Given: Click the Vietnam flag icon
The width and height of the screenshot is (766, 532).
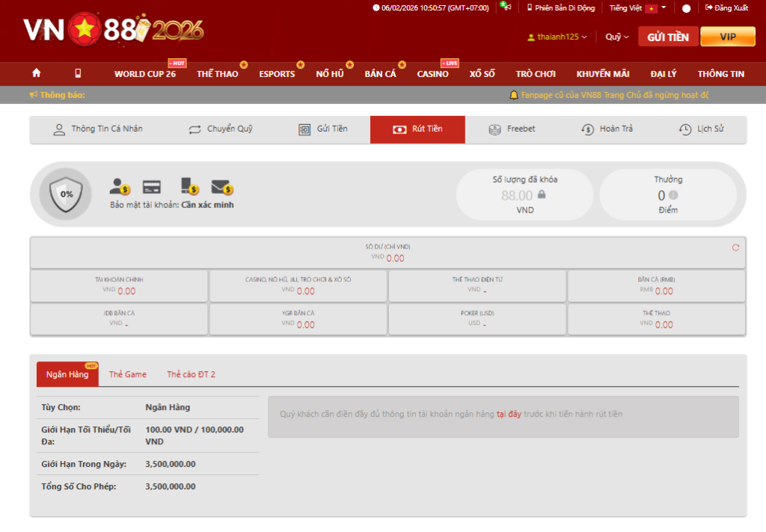Looking at the screenshot, I should pyautogui.click(x=652, y=8).
